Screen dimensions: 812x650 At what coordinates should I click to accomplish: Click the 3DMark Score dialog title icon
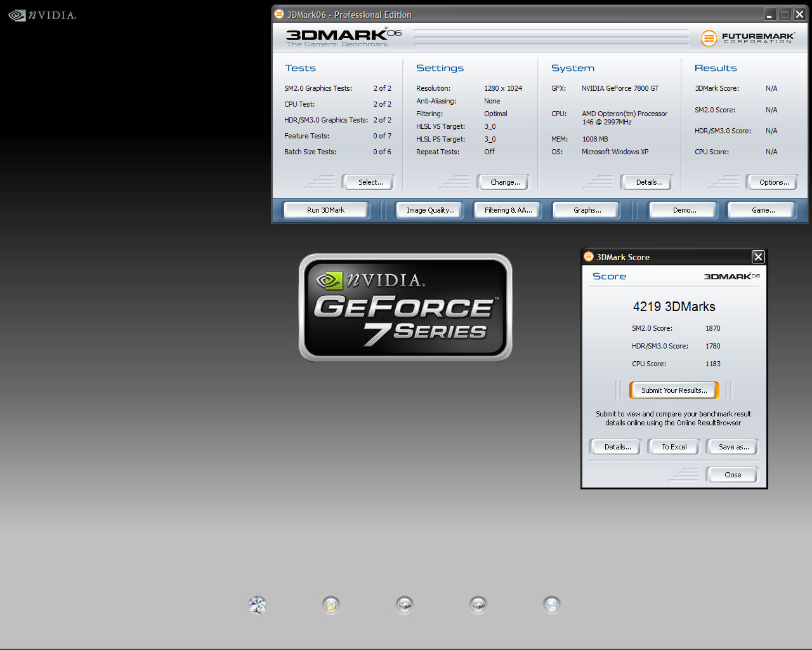(589, 256)
